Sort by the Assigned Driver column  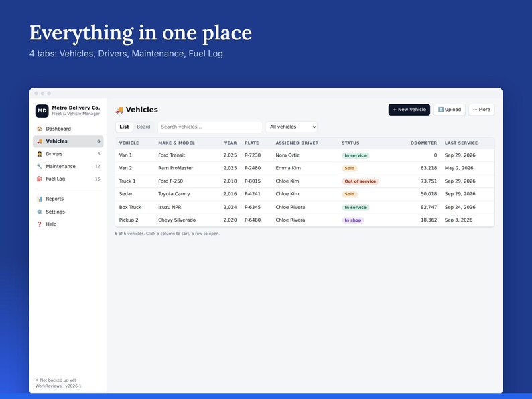coord(297,143)
